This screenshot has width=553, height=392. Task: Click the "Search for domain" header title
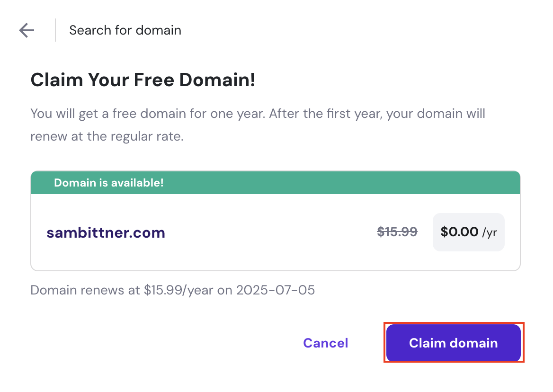point(125,30)
